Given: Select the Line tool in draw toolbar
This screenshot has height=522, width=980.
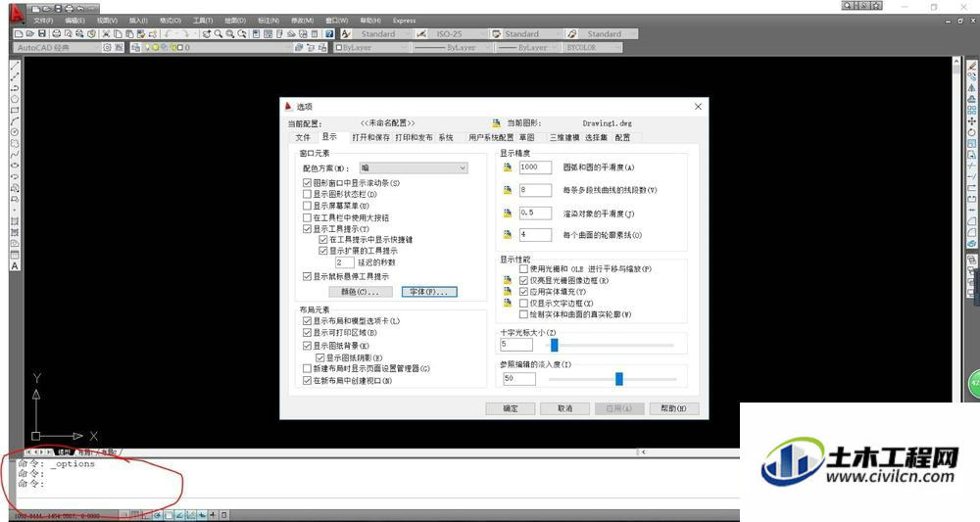Looking at the screenshot, I should [15, 67].
